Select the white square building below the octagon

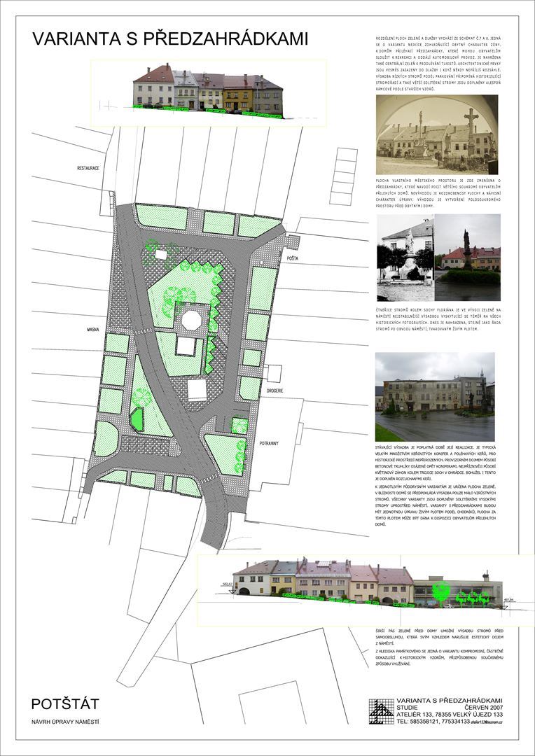(188, 346)
